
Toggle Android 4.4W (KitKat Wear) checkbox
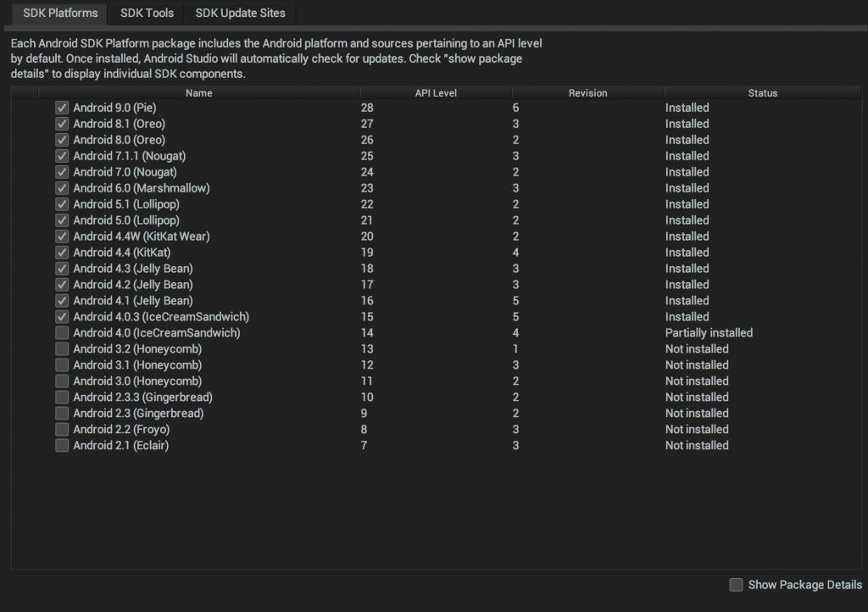click(x=61, y=236)
